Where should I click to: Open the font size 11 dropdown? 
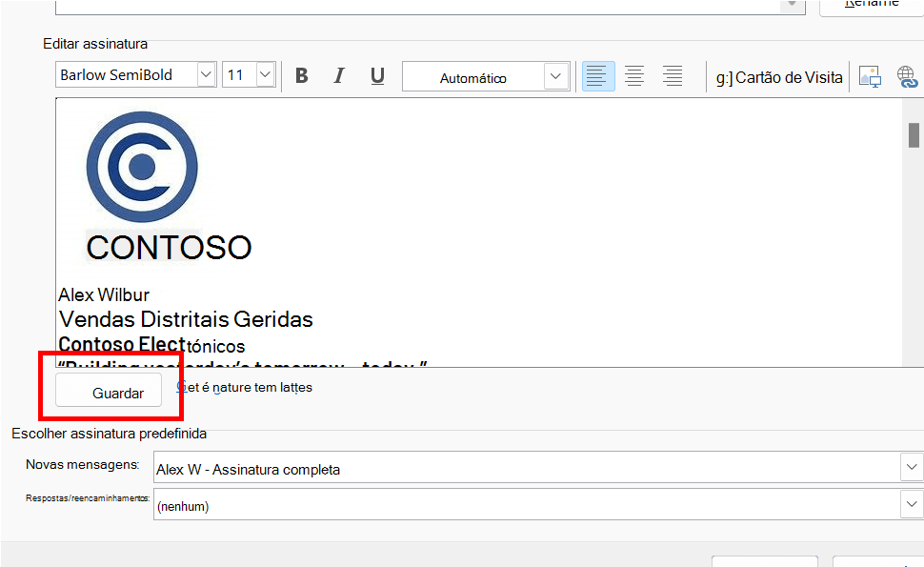(x=265, y=75)
